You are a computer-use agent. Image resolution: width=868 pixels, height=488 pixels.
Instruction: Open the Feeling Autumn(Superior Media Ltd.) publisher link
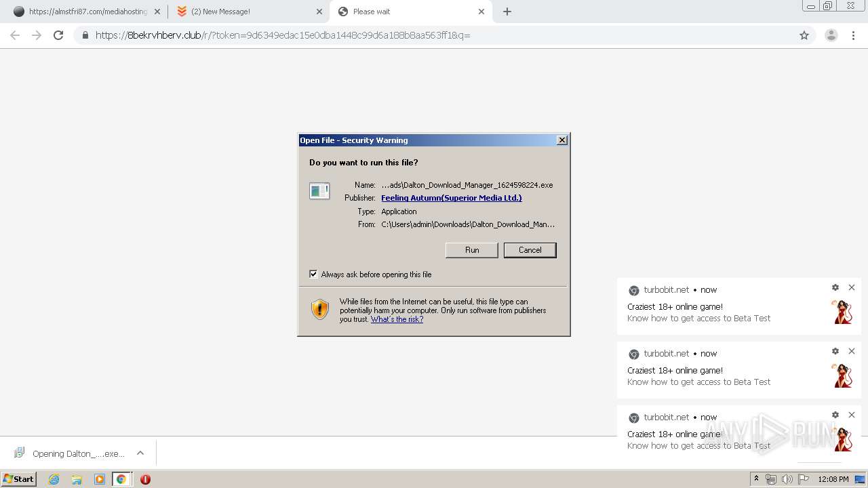pos(452,198)
